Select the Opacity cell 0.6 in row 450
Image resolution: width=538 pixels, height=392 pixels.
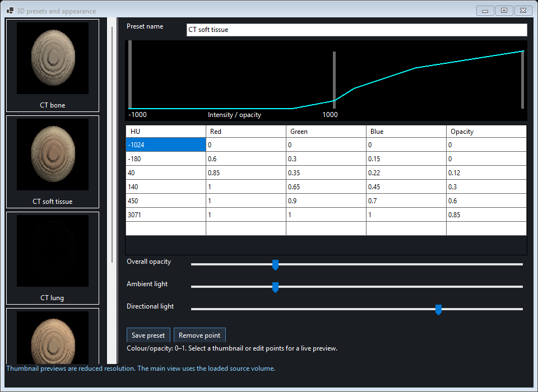point(486,200)
